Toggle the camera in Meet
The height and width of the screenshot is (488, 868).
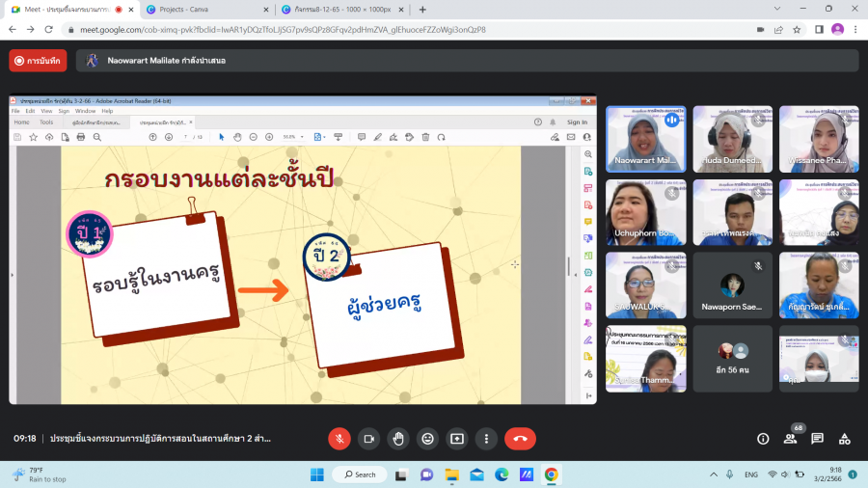pos(367,439)
